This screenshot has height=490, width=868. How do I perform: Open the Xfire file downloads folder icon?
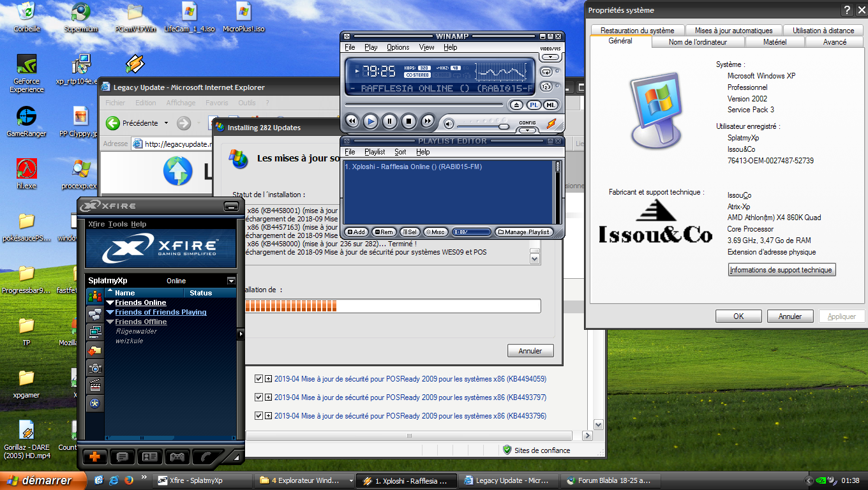coord(95,350)
